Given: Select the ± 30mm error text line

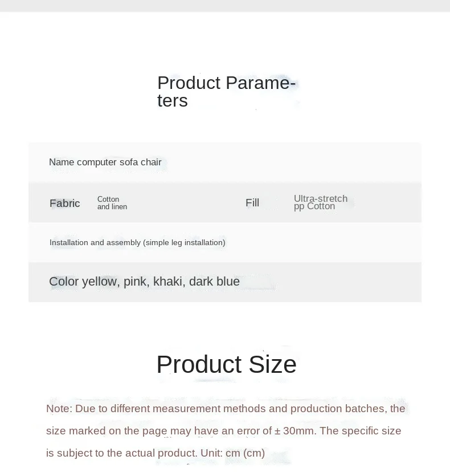Looking at the screenshot, I should coord(224,430).
